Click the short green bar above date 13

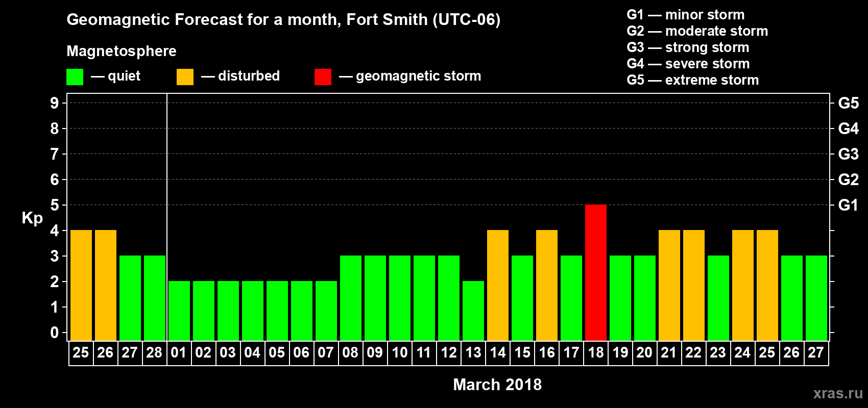[473, 311]
